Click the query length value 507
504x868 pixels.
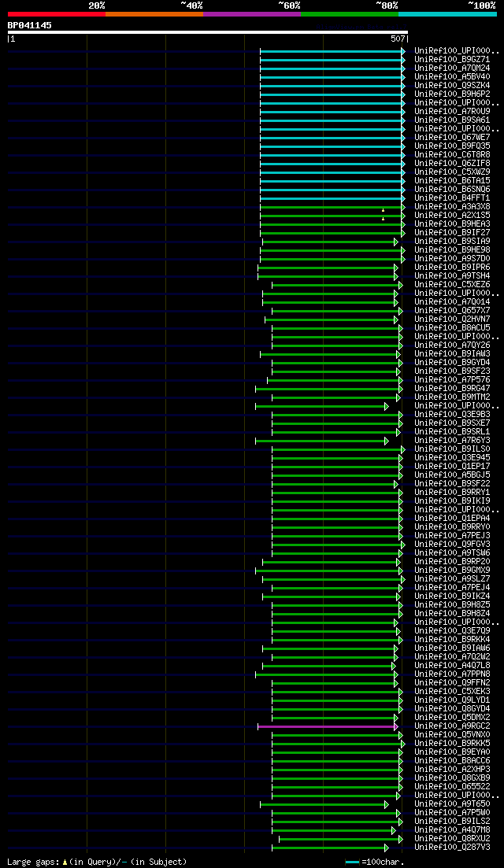pyautogui.click(x=398, y=39)
